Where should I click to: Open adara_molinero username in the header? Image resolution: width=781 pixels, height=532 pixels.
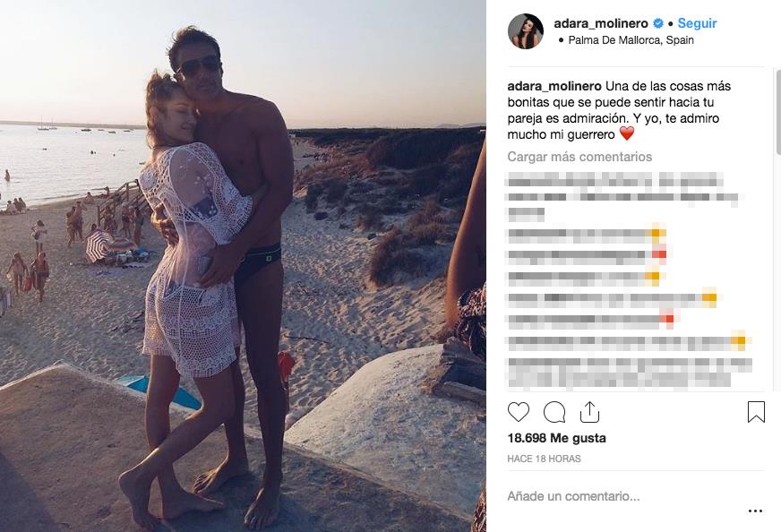click(x=601, y=23)
